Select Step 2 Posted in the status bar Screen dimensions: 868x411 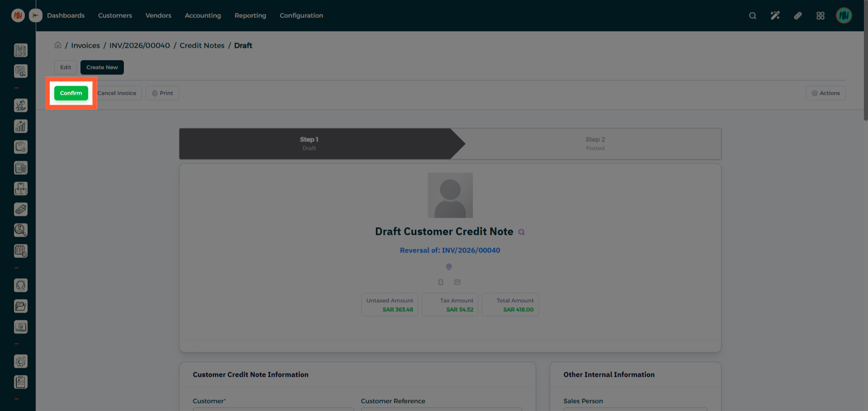click(x=595, y=144)
